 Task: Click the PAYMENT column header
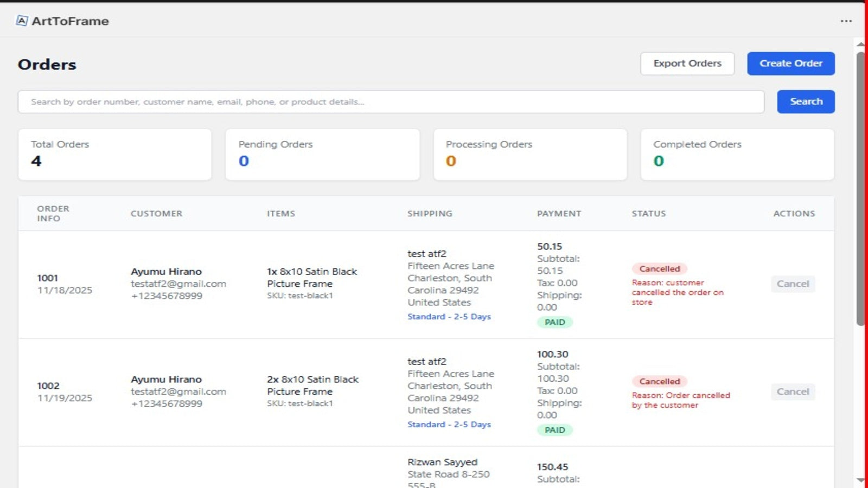click(x=559, y=214)
